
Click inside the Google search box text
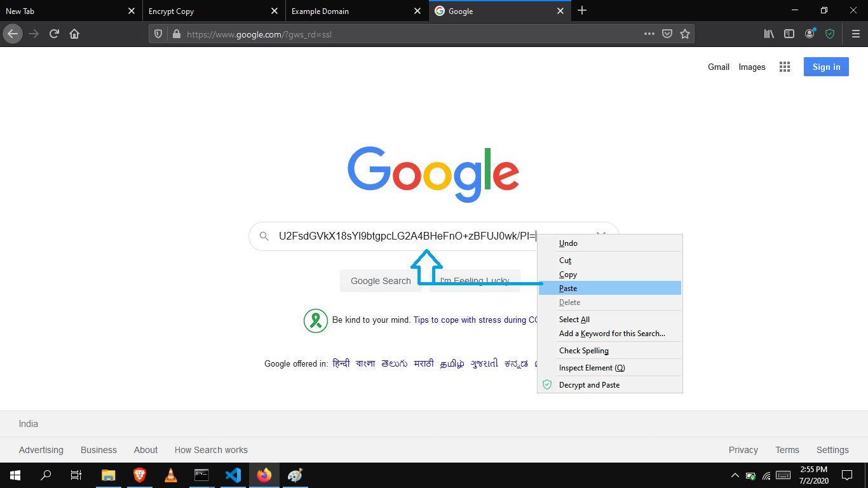[407, 236]
